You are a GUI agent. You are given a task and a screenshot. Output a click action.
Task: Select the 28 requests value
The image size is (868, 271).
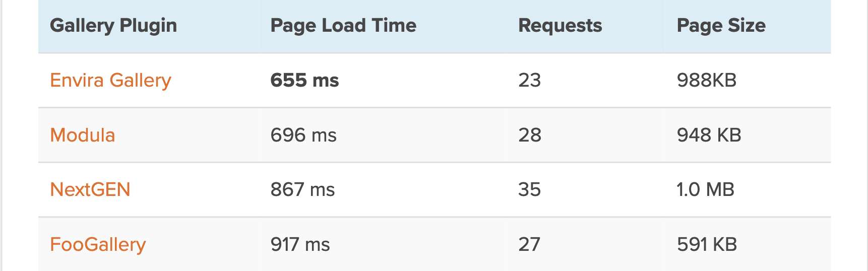pos(530,135)
